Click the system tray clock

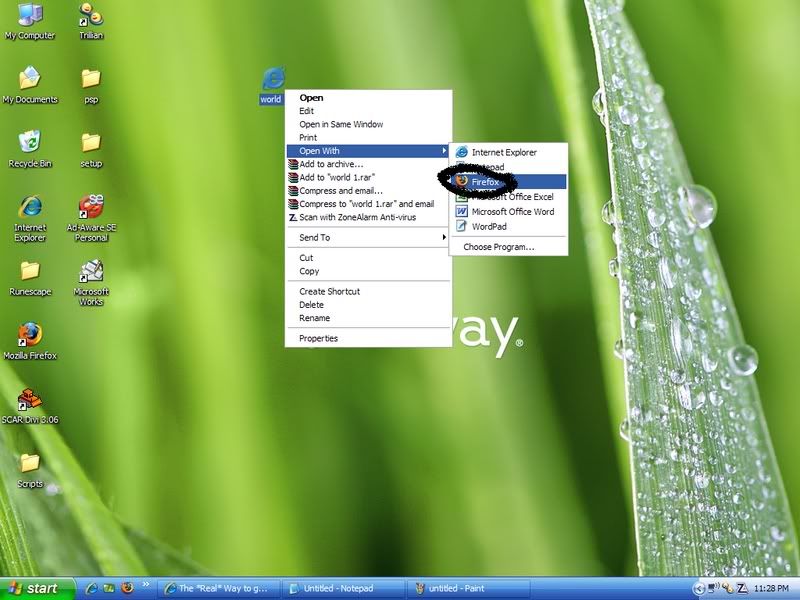tap(772, 588)
